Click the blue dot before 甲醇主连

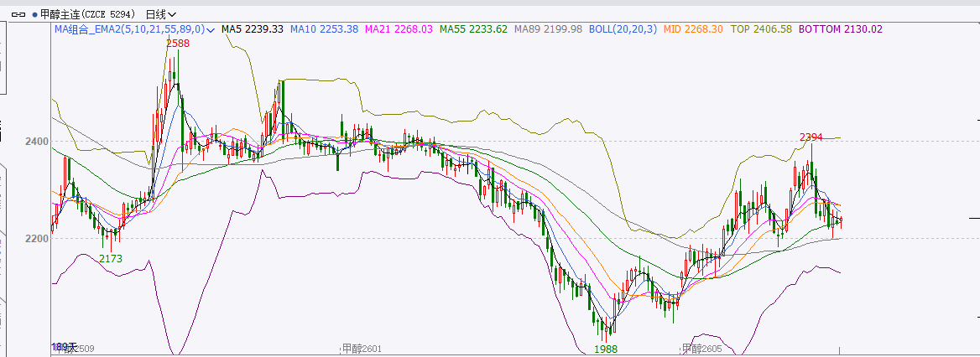34,14
